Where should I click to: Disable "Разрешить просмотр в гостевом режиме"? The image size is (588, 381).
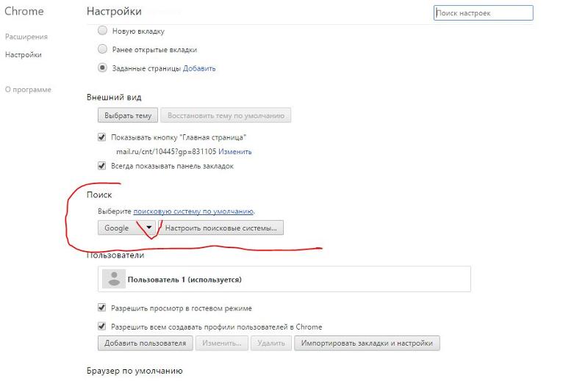point(102,308)
